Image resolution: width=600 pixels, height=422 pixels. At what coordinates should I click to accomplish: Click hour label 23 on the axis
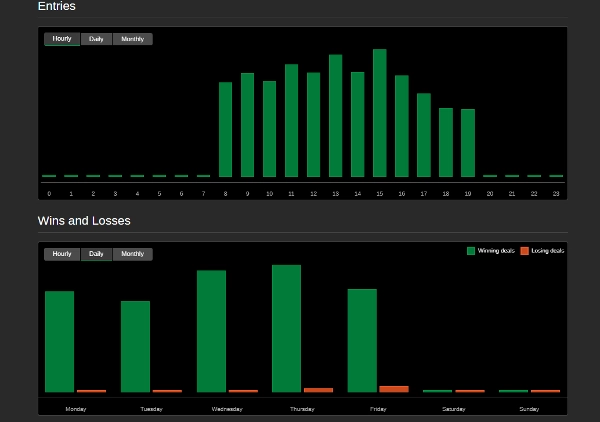click(x=556, y=194)
